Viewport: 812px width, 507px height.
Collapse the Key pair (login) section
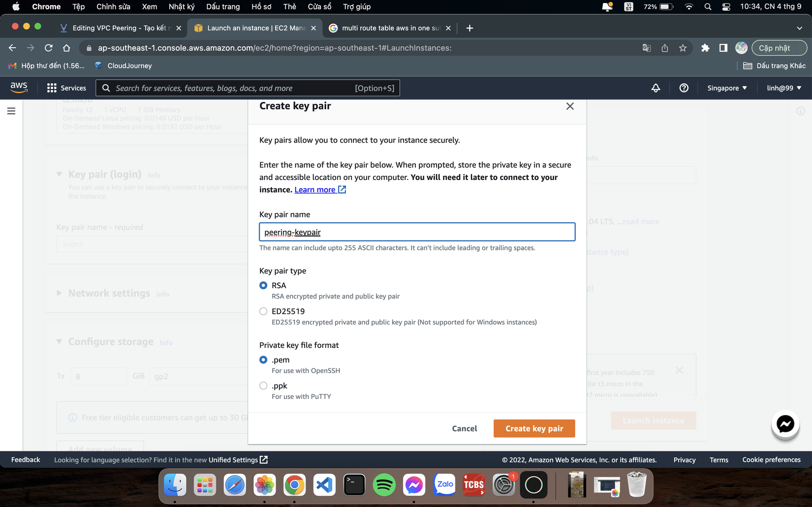pyautogui.click(x=59, y=174)
